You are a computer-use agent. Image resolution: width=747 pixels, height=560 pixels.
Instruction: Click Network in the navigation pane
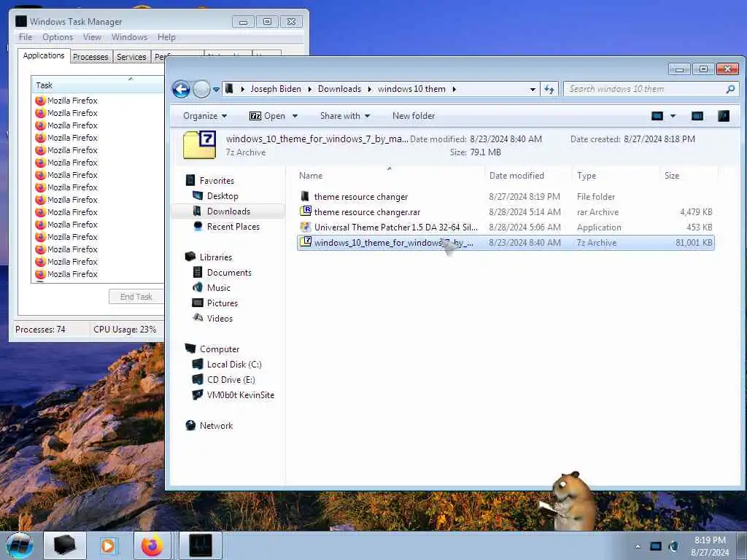[216, 426]
